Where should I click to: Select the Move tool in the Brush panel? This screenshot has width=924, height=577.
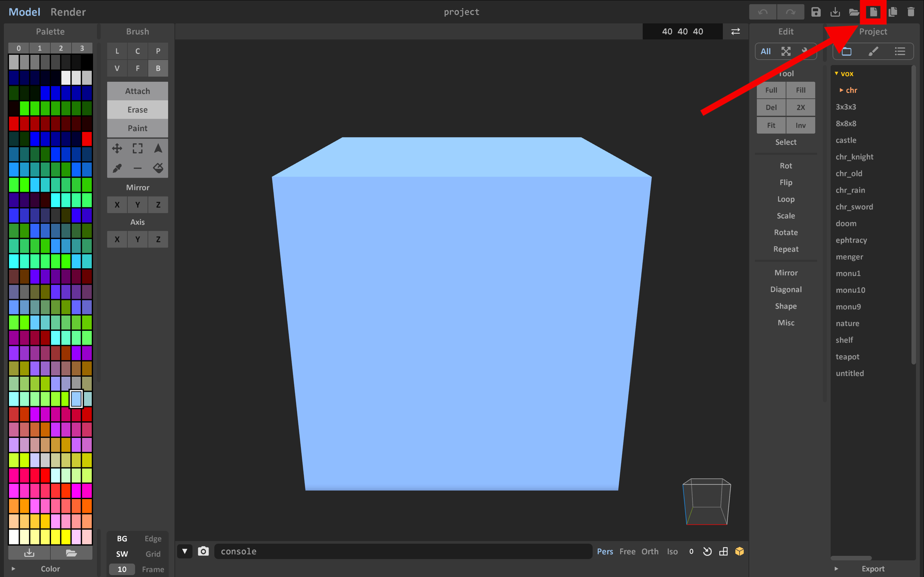pyautogui.click(x=117, y=148)
